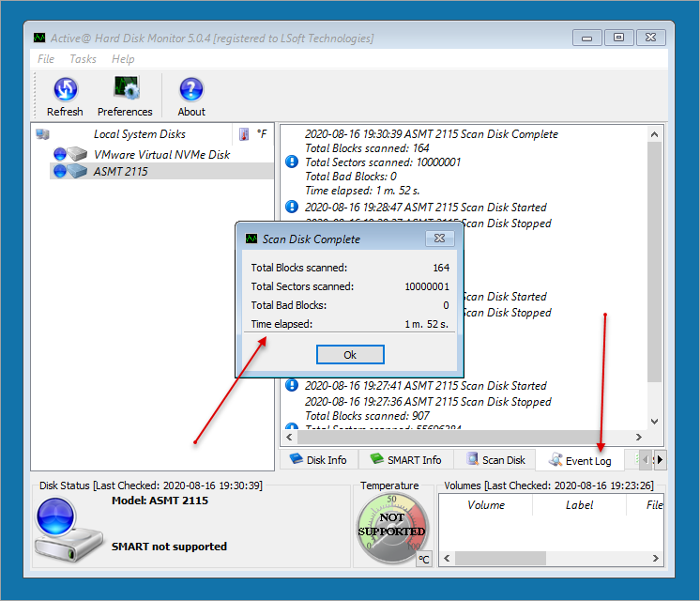The image size is (700, 601).
Task: Click the Volumes horizontal scrollbar thumb
Action: [x=500, y=558]
